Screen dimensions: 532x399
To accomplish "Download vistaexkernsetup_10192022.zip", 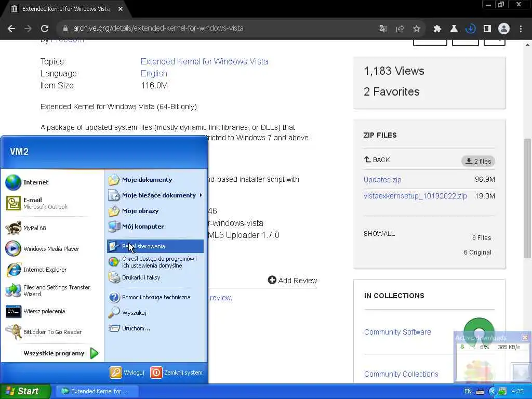I will point(415,196).
